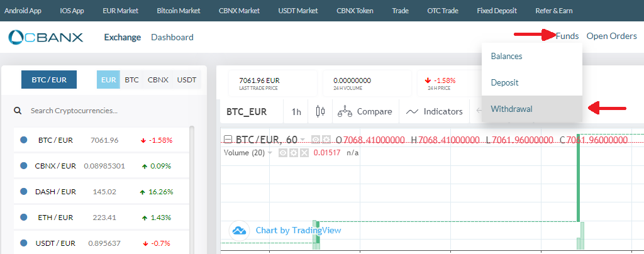Click the blue dot beside BTC / EUR
The height and width of the screenshot is (254, 644).
point(23,140)
